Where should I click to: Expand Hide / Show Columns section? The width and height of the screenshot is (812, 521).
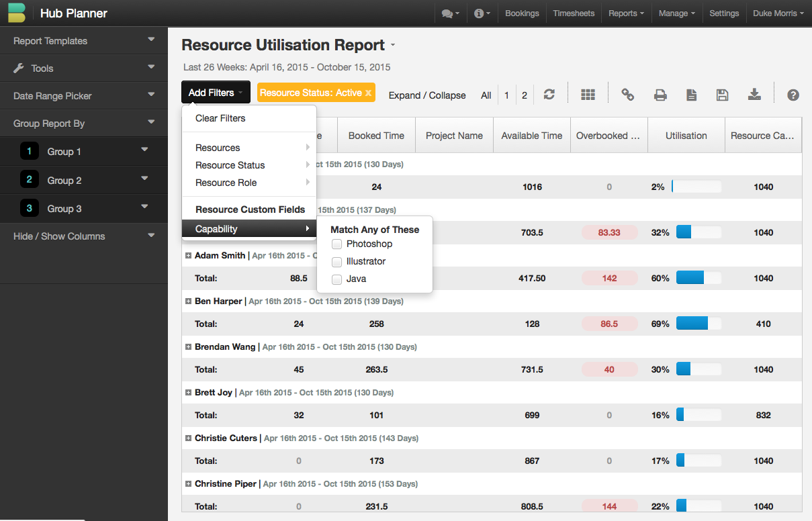(x=84, y=236)
